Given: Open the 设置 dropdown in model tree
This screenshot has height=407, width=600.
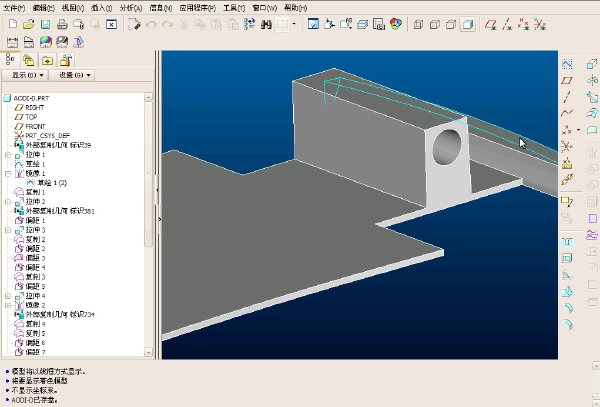Looking at the screenshot, I should point(72,75).
